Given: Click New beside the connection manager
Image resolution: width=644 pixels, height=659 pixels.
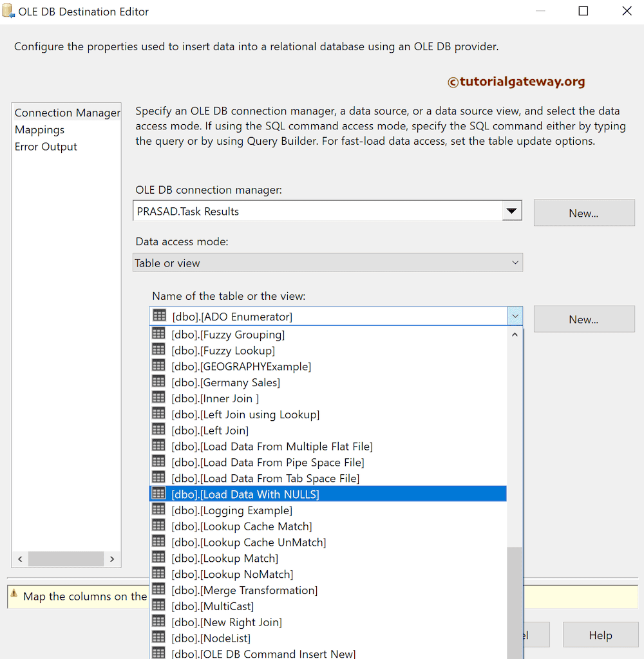Looking at the screenshot, I should [x=583, y=212].
